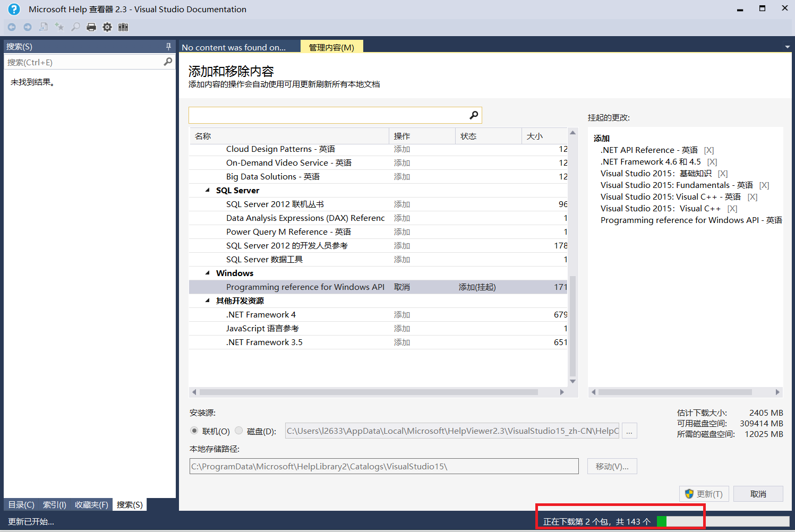Select On-Demand Video Service - 英语 row
The image size is (795, 532).
point(379,162)
